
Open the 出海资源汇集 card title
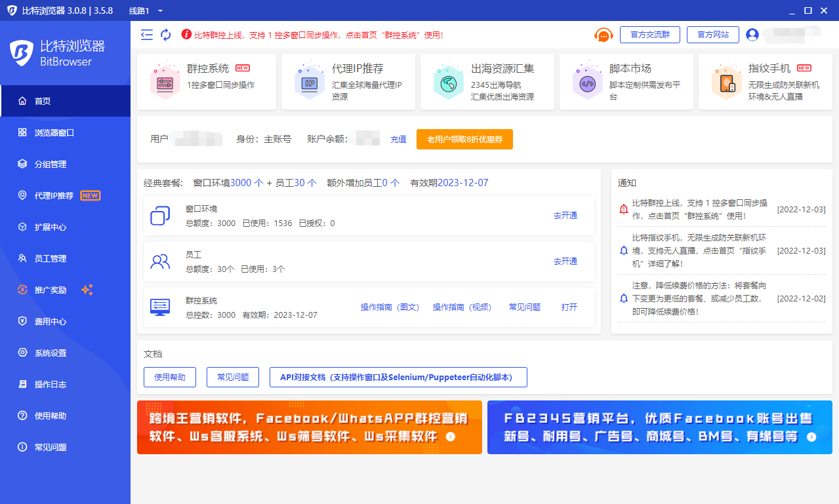click(502, 68)
